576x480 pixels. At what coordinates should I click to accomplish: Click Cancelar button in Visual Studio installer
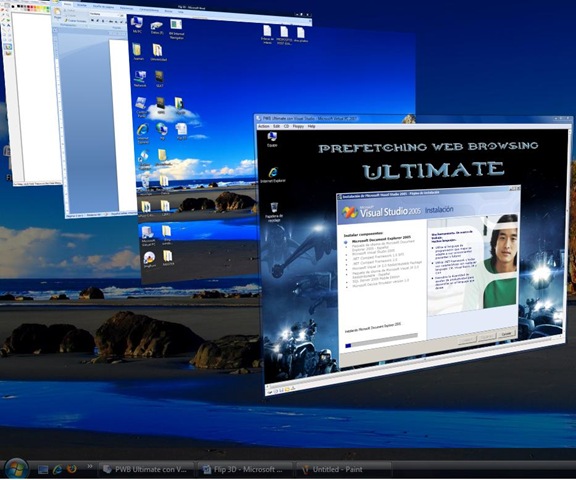(x=506, y=334)
